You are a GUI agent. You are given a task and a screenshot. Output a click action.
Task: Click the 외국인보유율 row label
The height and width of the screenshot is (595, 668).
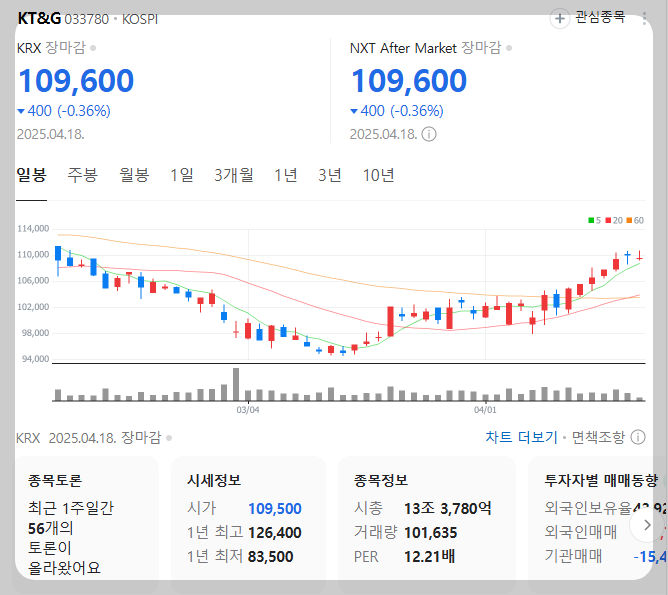coord(587,508)
